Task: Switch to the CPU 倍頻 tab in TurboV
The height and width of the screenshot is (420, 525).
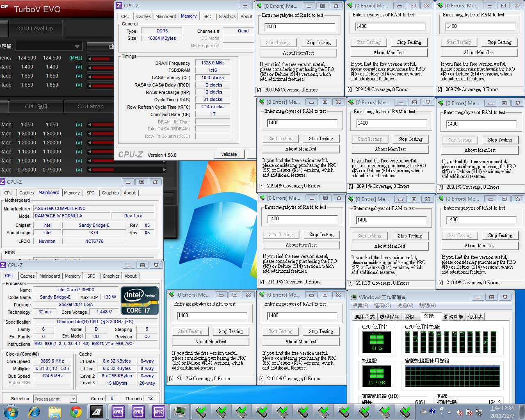Action: pyautogui.click(x=36, y=106)
